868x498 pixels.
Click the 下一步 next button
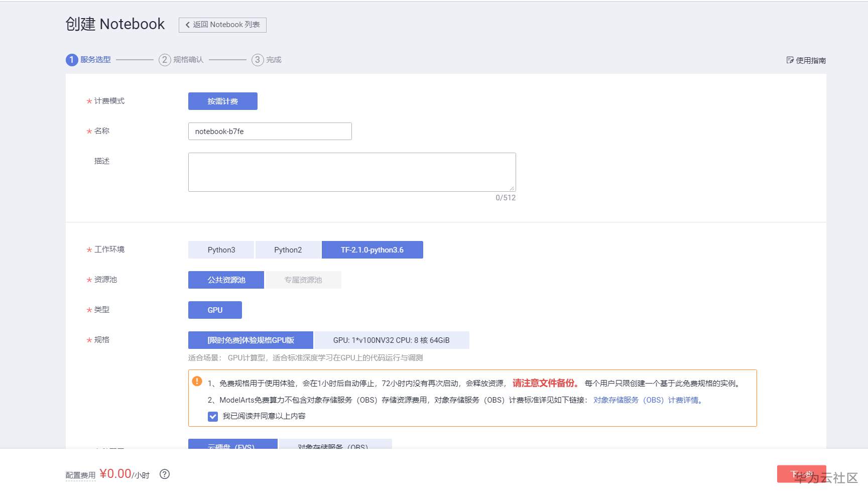[801, 474]
